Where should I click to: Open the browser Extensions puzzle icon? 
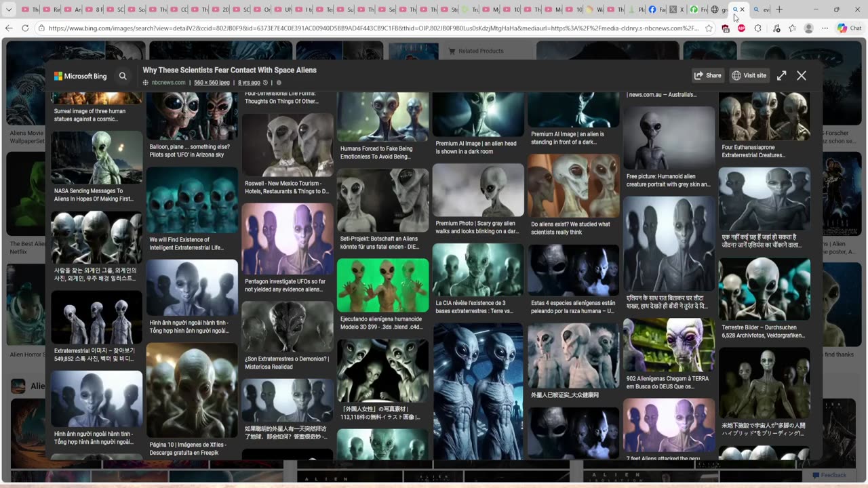tap(758, 28)
